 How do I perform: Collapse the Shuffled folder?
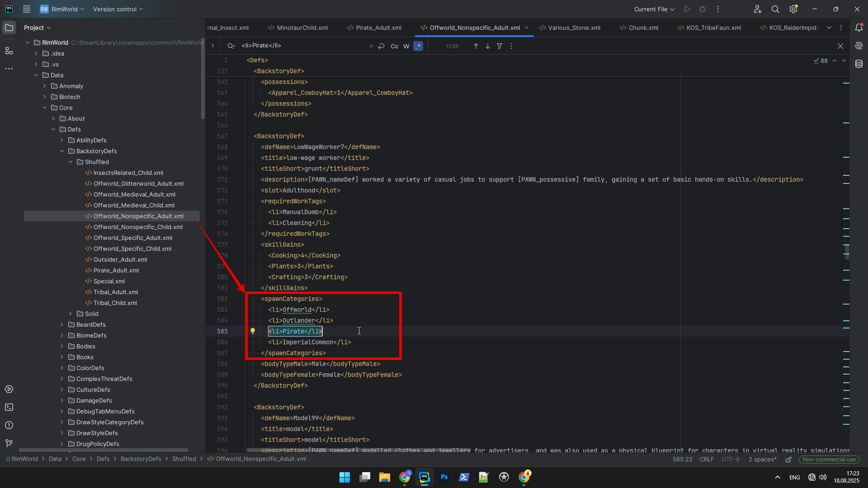tap(71, 162)
